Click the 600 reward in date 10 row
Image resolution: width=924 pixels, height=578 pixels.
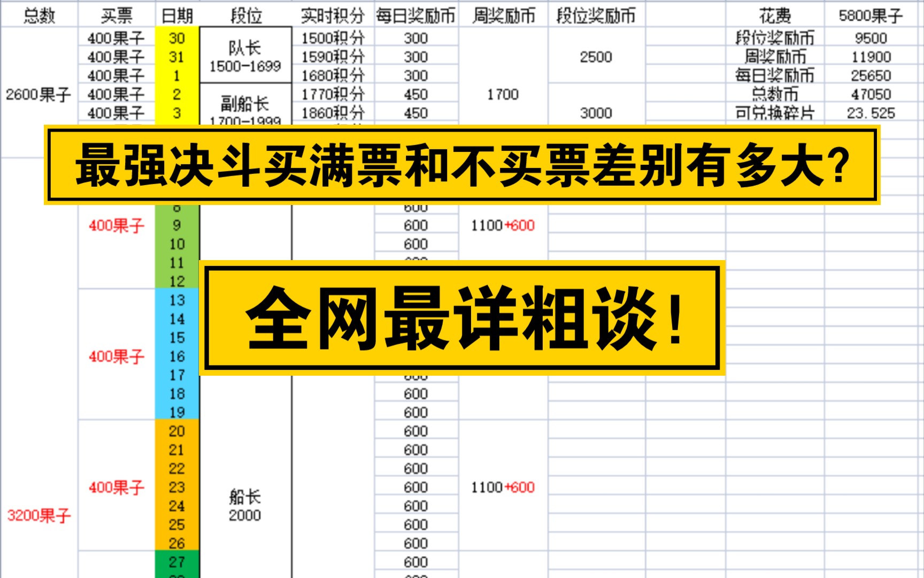click(416, 244)
